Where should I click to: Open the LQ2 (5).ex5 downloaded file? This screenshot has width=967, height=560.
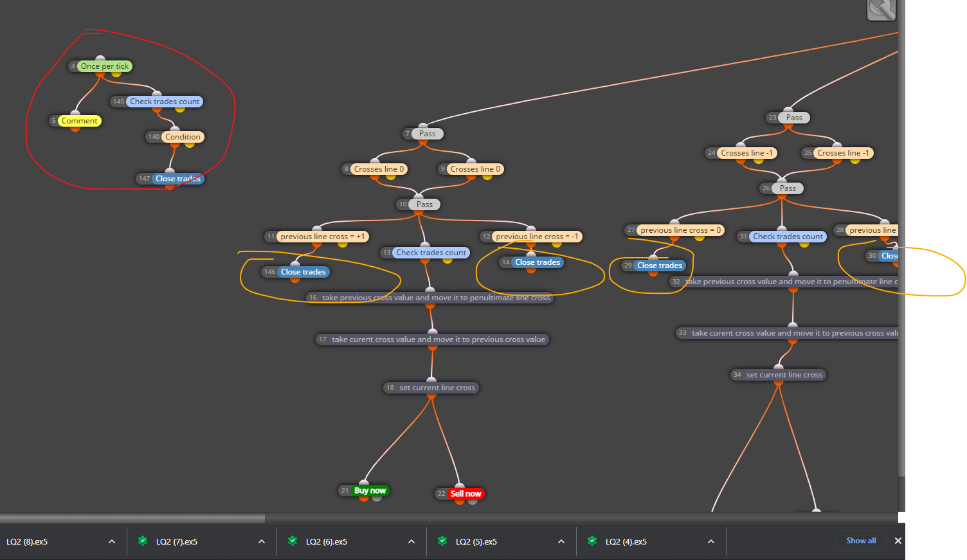pyautogui.click(x=476, y=542)
